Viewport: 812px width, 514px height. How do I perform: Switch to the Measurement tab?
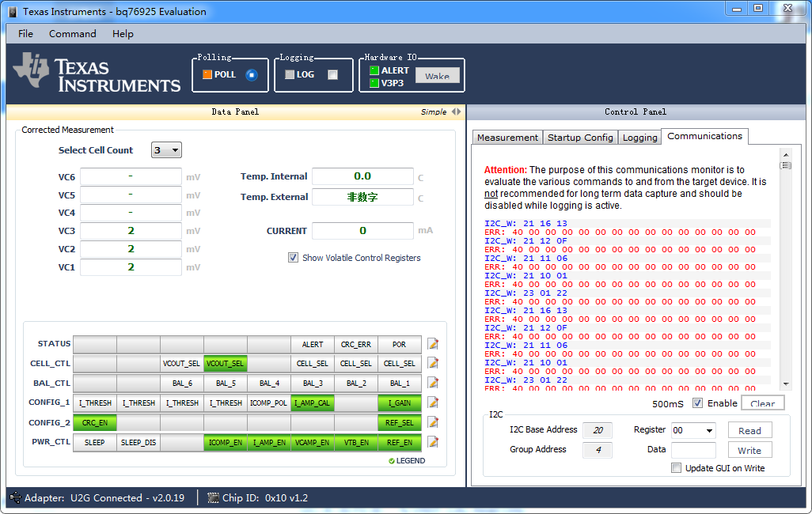pyautogui.click(x=507, y=137)
